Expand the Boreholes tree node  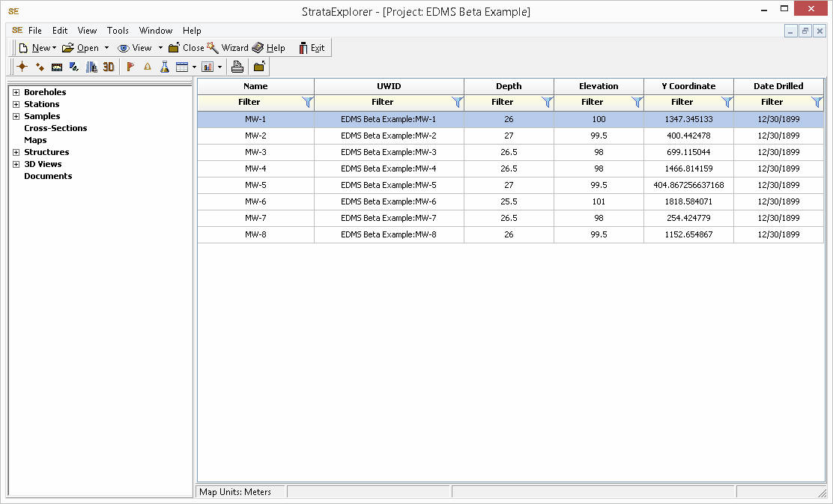pyautogui.click(x=16, y=92)
